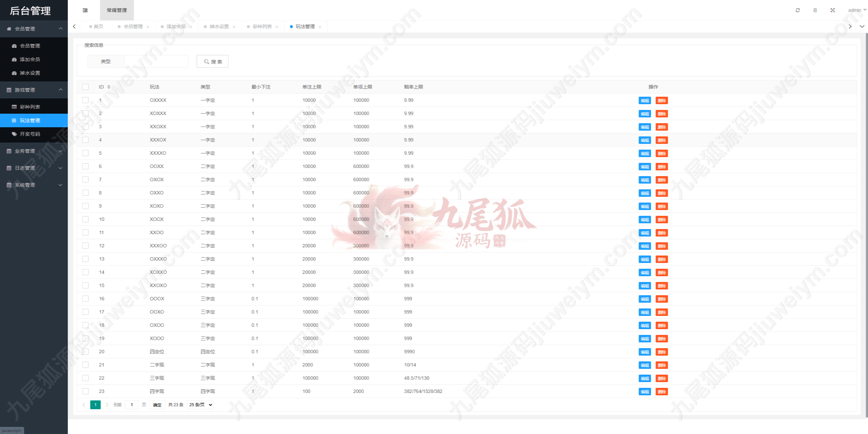Image resolution: width=868 pixels, height=434 pixels.
Task: Open the admin user dropdown
Action: click(856, 10)
